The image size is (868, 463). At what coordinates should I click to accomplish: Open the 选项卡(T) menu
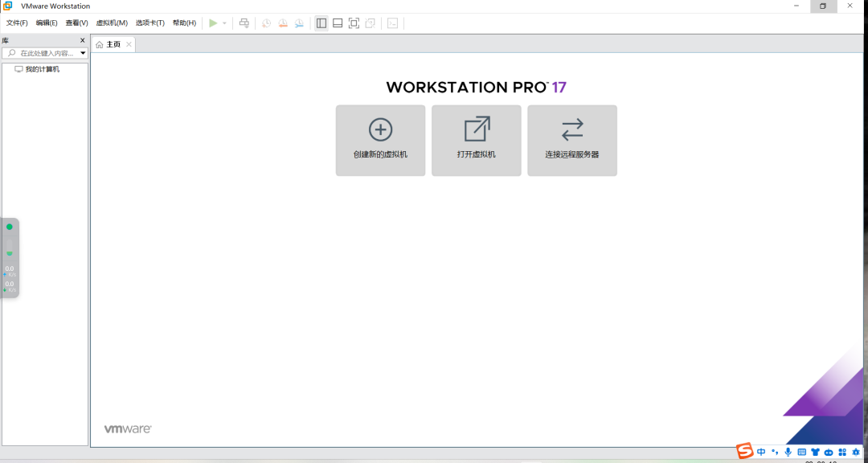150,23
